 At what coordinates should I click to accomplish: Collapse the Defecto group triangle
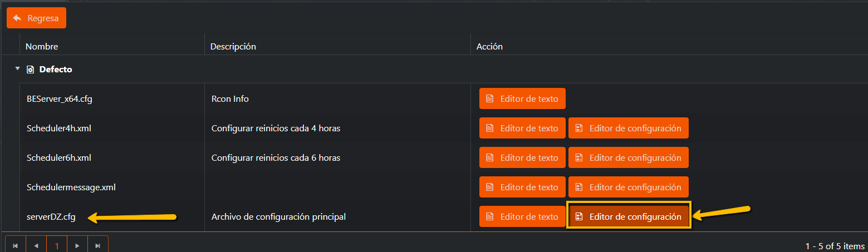point(17,69)
